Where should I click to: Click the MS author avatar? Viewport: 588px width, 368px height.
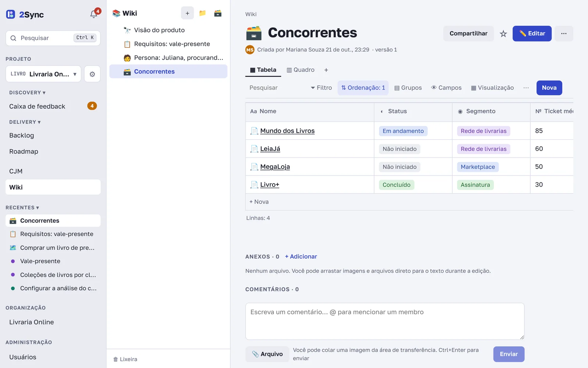[x=250, y=50]
